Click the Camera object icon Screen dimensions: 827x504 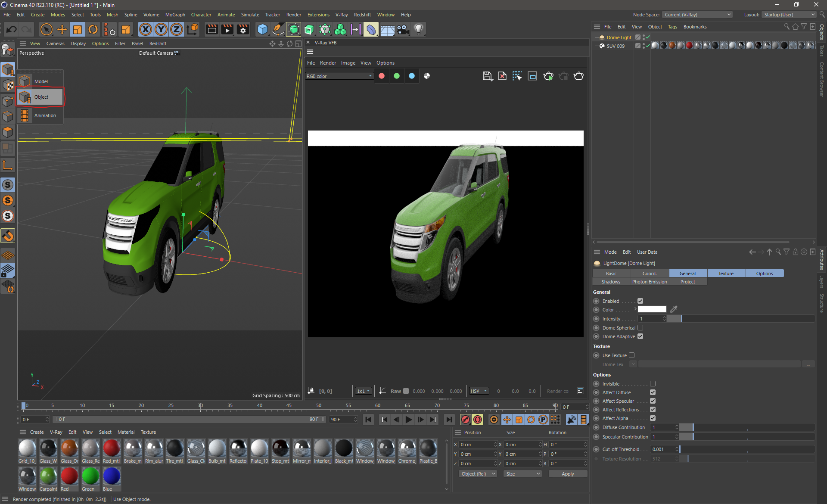tap(403, 29)
